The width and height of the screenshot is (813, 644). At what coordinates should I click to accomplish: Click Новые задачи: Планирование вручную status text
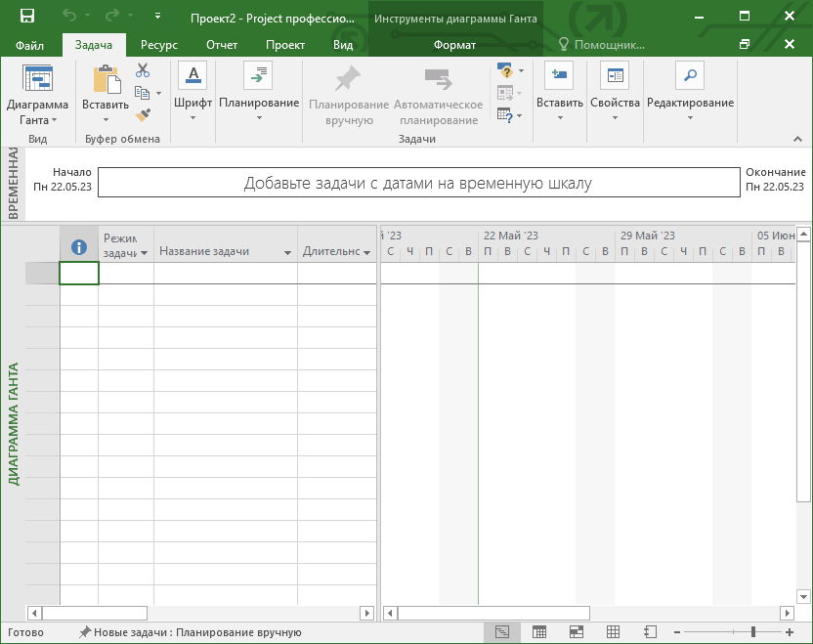tap(191, 632)
